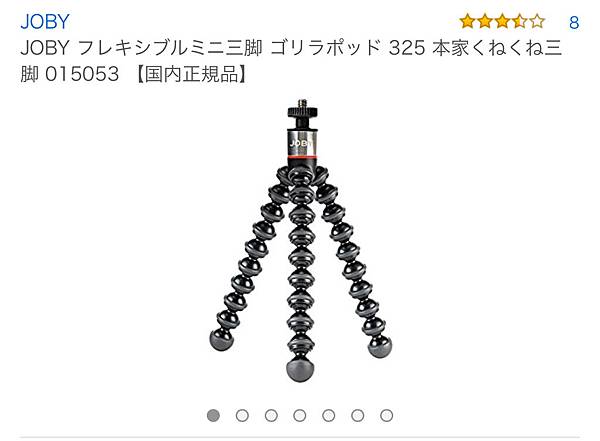
Task: Open the blue JOBY brand link
Action: (45, 21)
